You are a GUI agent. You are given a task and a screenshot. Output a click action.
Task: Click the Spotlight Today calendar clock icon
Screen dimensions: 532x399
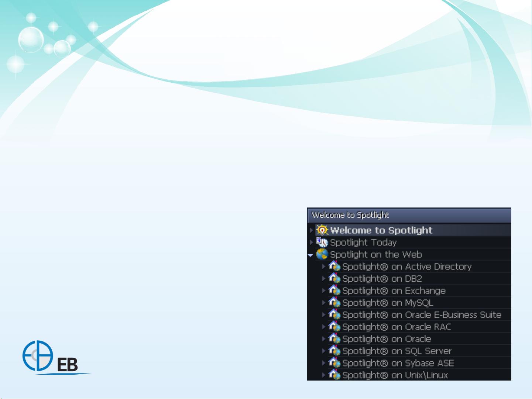(322, 242)
